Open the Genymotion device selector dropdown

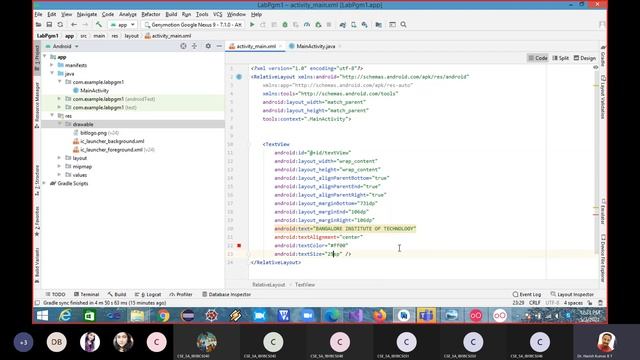tap(194, 25)
